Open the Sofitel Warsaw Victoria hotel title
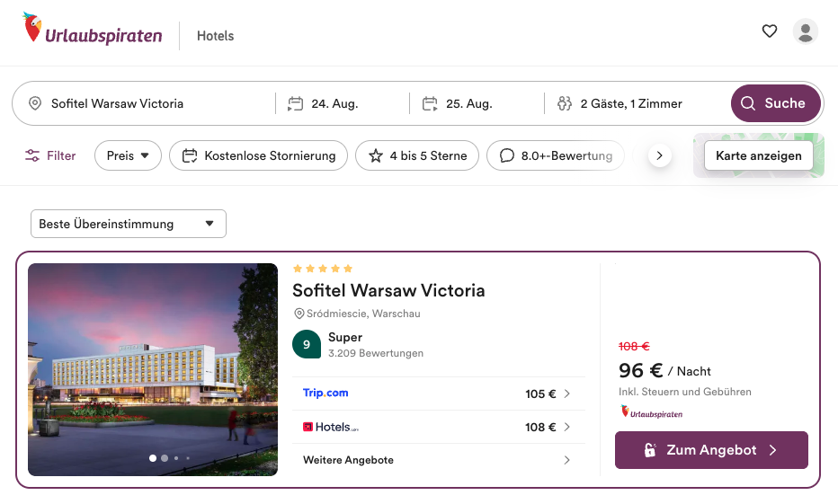The height and width of the screenshot is (504, 838). 388,290
